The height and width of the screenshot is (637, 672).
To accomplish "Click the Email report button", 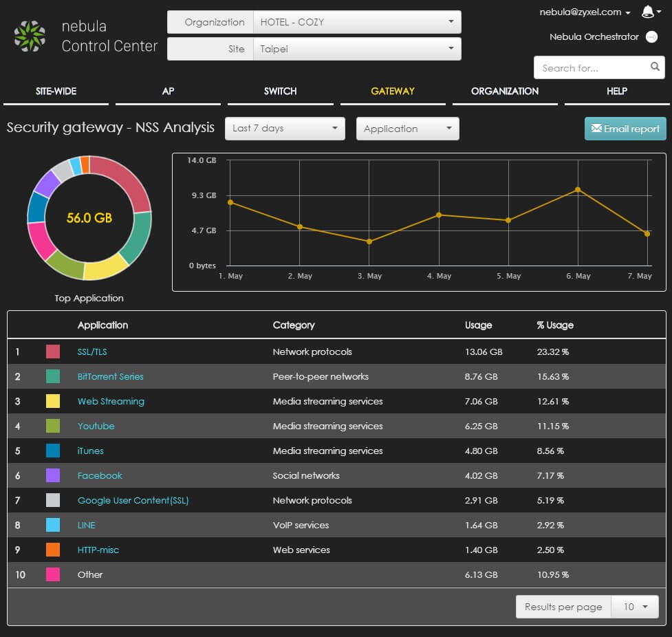I will (x=625, y=129).
